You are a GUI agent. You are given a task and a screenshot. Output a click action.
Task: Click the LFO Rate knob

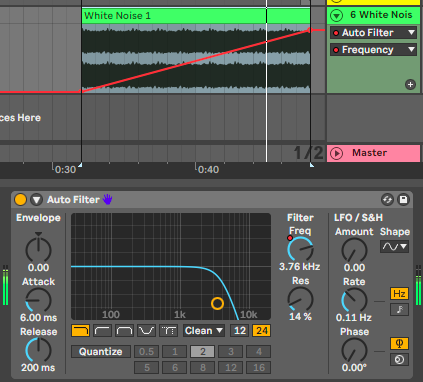pyautogui.click(x=354, y=300)
